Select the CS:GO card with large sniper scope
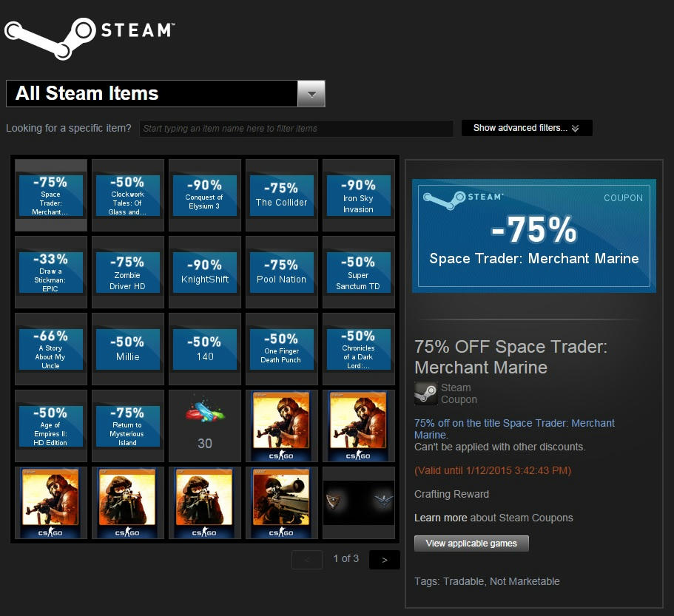The image size is (674, 616). pyautogui.click(x=282, y=503)
